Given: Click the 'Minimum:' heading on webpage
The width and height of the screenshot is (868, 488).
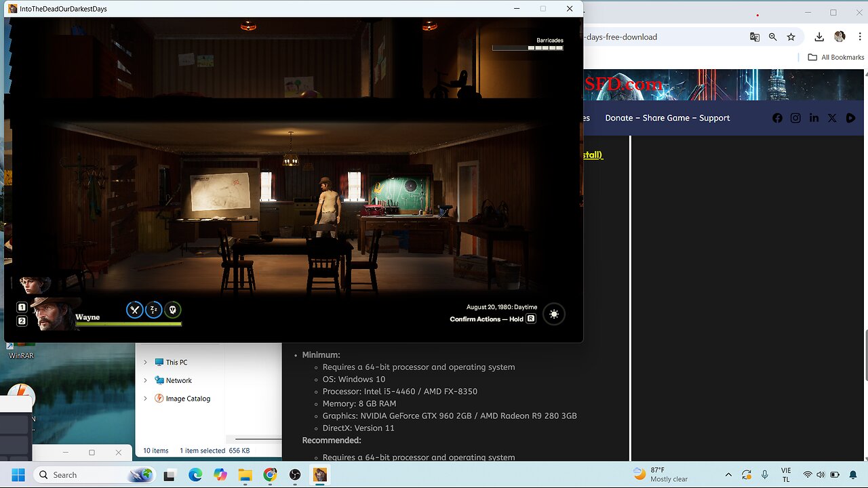Looking at the screenshot, I should pyautogui.click(x=321, y=354).
